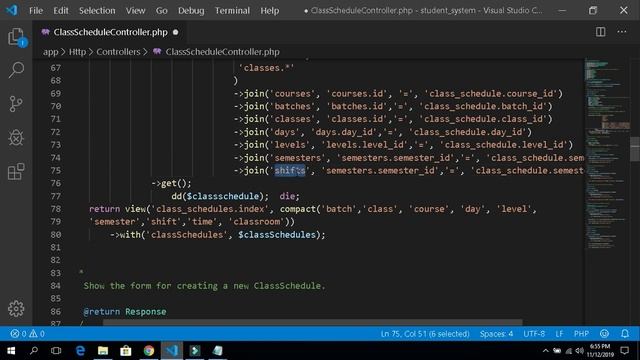The height and width of the screenshot is (360, 640).
Task: Open the Selection menu
Action: coord(97,11)
